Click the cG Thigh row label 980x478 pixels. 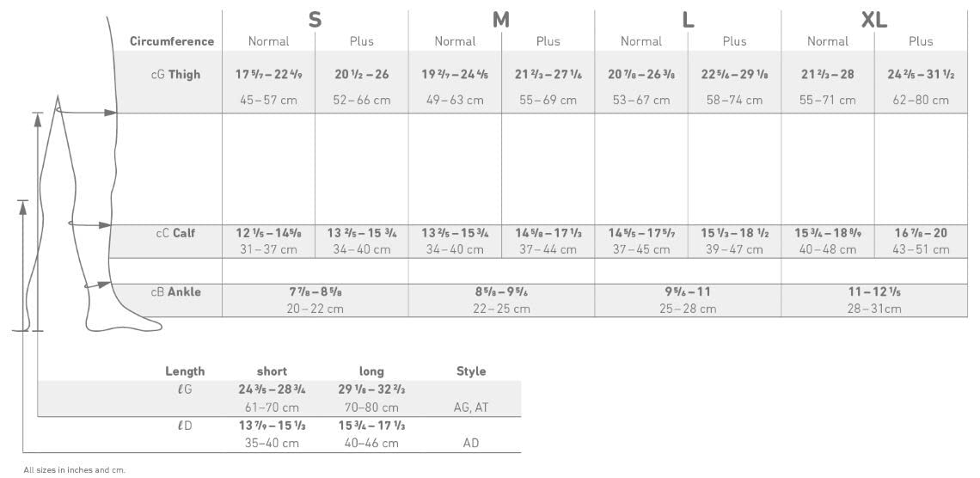[x=175, y=75]
